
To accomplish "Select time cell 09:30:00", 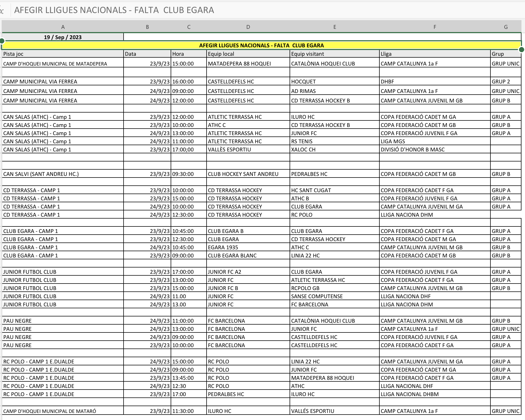I will 189,174.
